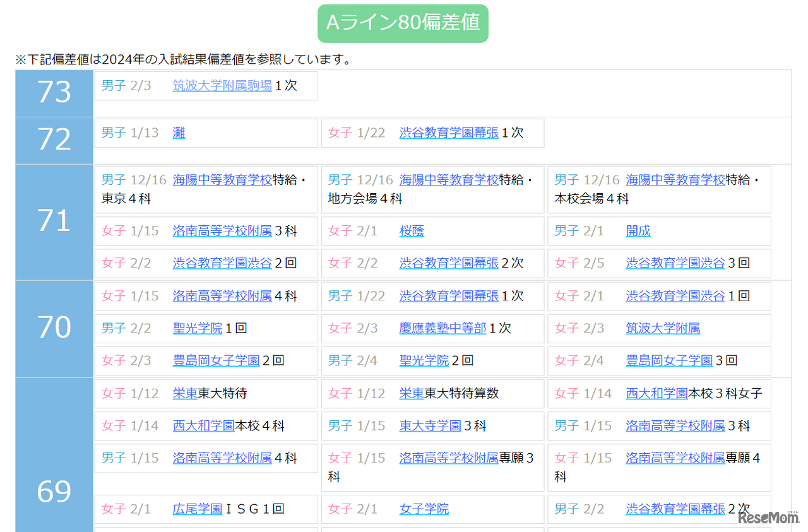808x532 pixels.
Task: Click the ReseMom logo watermark
Action: (768, 517)
